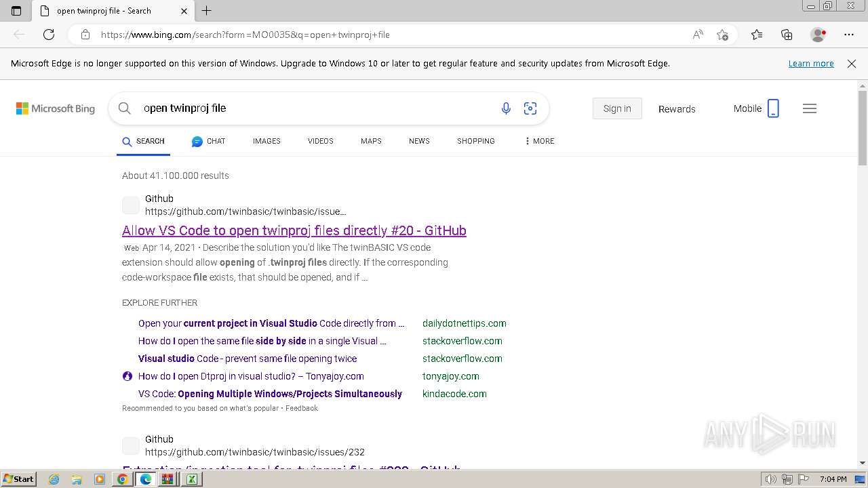Click the page vertical scrollbar thumb
Image resolution: width=868 pixels, height=488 pixels.
[863, 127]
